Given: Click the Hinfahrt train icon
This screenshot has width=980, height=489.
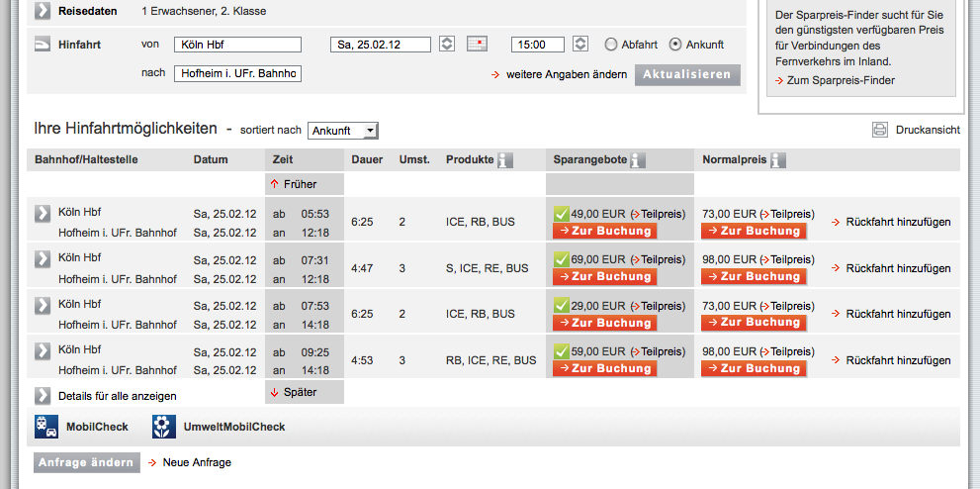Looking at the screenshot, I should [43, 45].
